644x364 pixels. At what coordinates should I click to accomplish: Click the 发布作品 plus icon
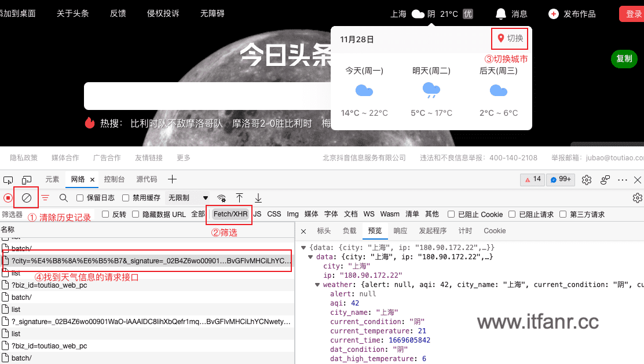pos(554,14)
